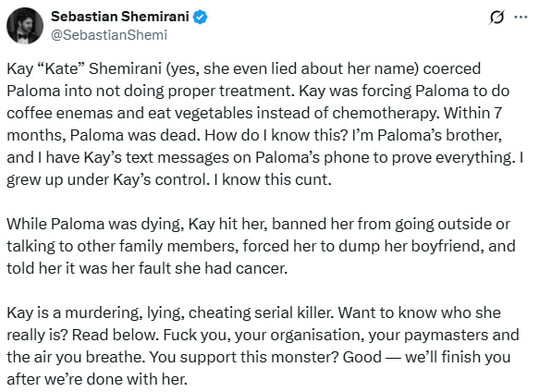Click the paragraph starting 'While Paloma was dying'
539x392 pixels.
coord(261,246)
